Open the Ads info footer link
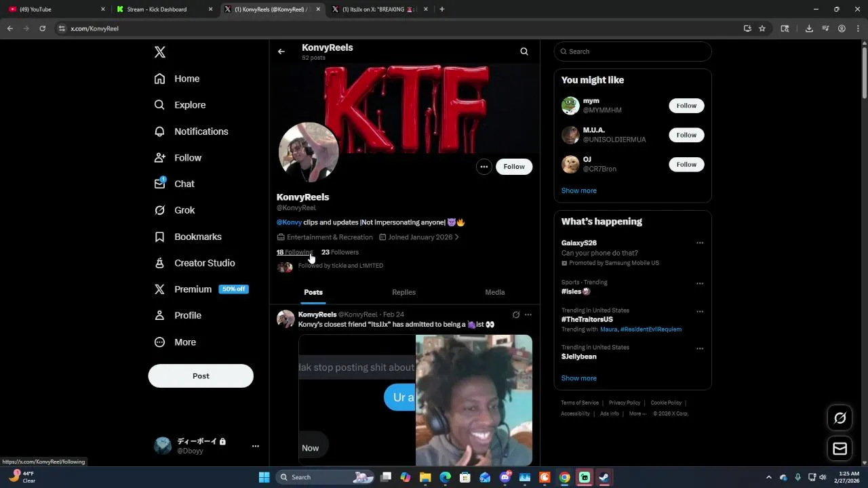This screenshot has width=868, height=488. 610,413
